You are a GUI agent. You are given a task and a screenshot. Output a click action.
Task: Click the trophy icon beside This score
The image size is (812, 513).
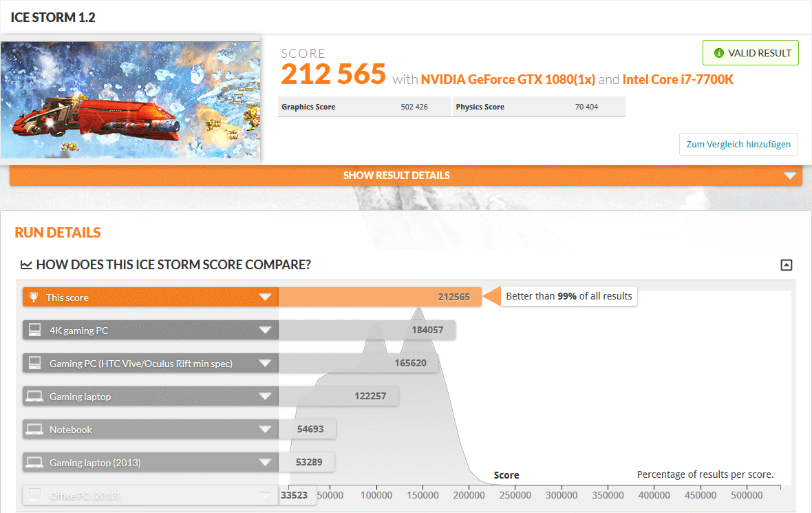point(34,297)
